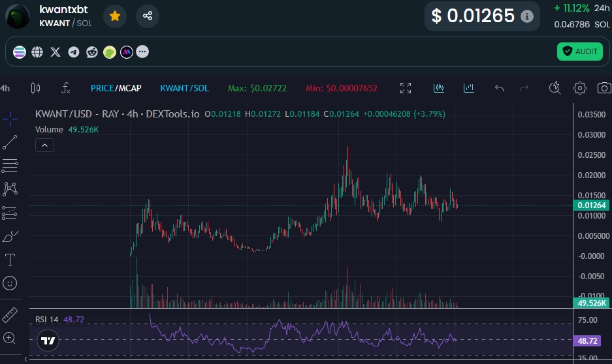Select the zoom in tool
Viewport: 612px width, 364px height.
click(x=9, y=339)
